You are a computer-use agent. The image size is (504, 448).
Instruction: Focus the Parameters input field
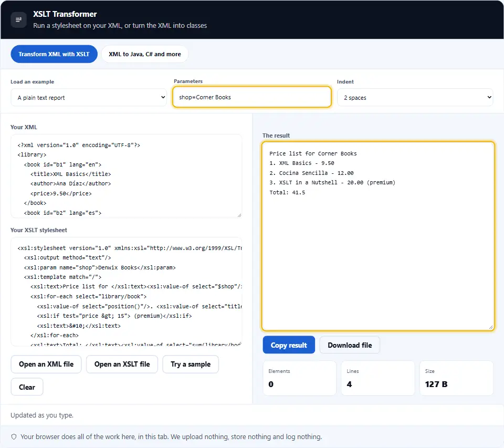pos(251,97)
